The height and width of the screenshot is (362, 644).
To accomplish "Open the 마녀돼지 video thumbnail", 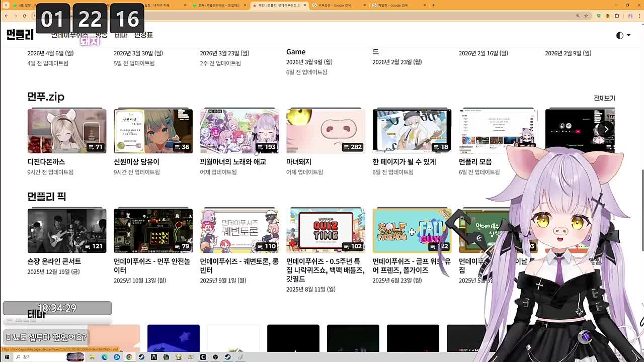I will 326,131.
